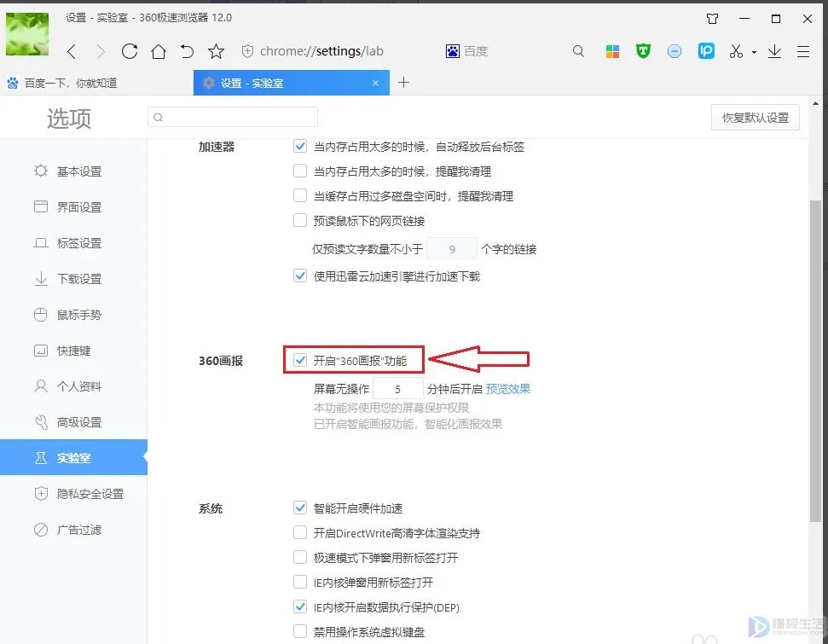Screen dimensions: 828x644
Task: Reload the page with the refresh icon
Action: [130, 51]
